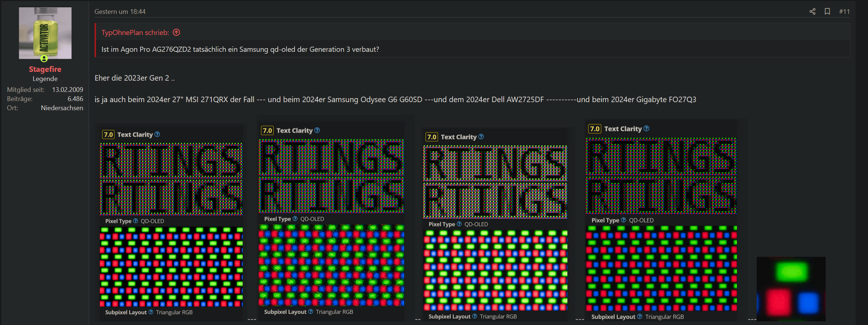Click the 7.0 score badge in first image

pyautogui.click(x=108, y=135)
